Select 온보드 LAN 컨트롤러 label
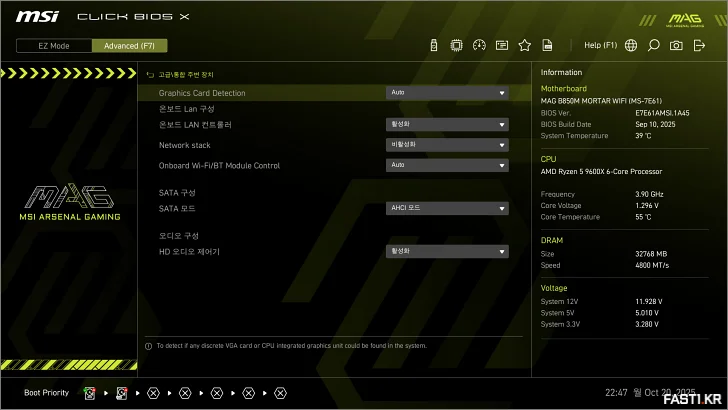Viewport: 728px width, 410px height. pos(195,125)
